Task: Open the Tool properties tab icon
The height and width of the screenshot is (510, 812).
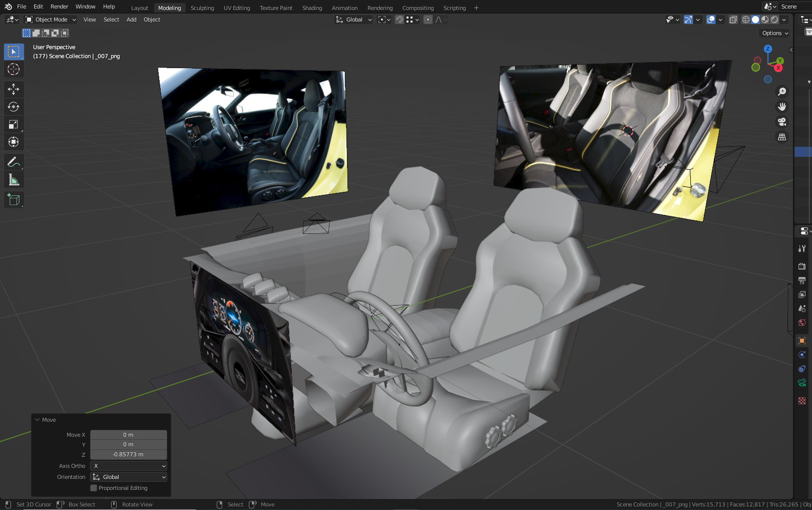Action: [802, 248]
